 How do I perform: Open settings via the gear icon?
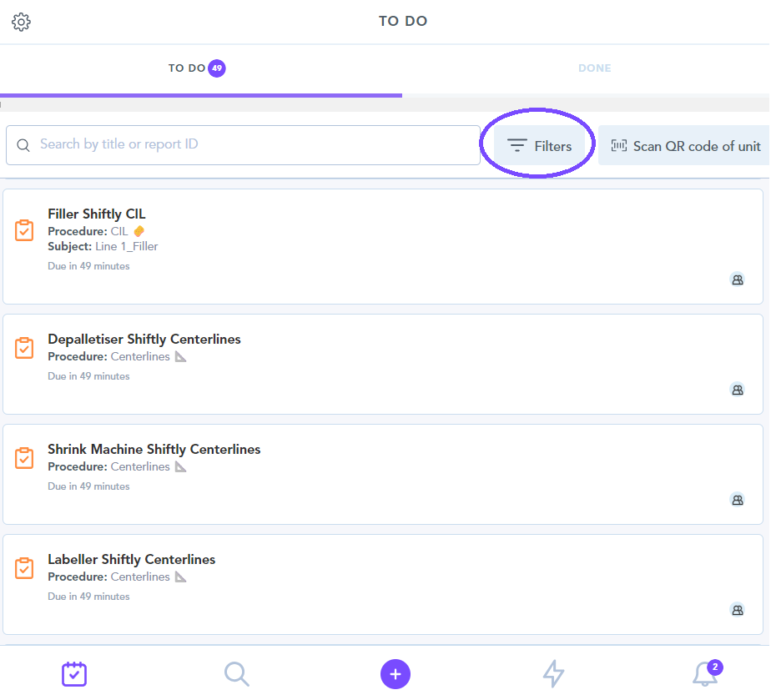coord(21,23)
